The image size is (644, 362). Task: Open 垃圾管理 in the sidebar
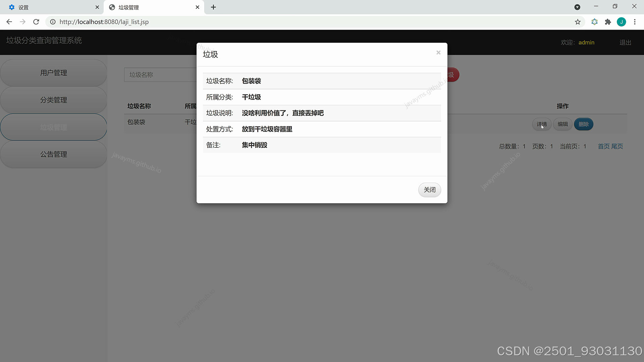[x=54, y=127]
